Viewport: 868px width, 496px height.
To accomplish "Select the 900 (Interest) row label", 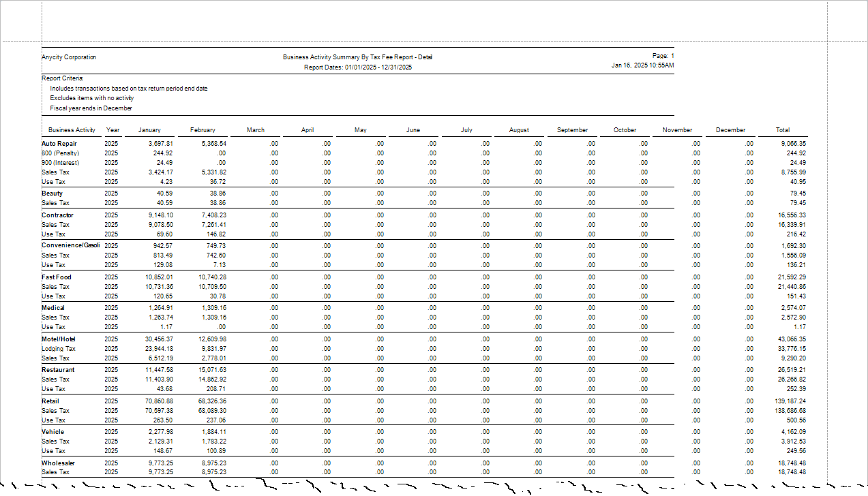I will click(61, 163).
